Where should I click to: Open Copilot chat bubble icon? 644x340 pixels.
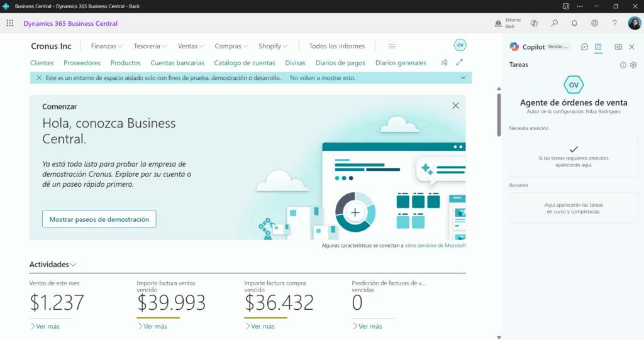[x=584, y=47]
